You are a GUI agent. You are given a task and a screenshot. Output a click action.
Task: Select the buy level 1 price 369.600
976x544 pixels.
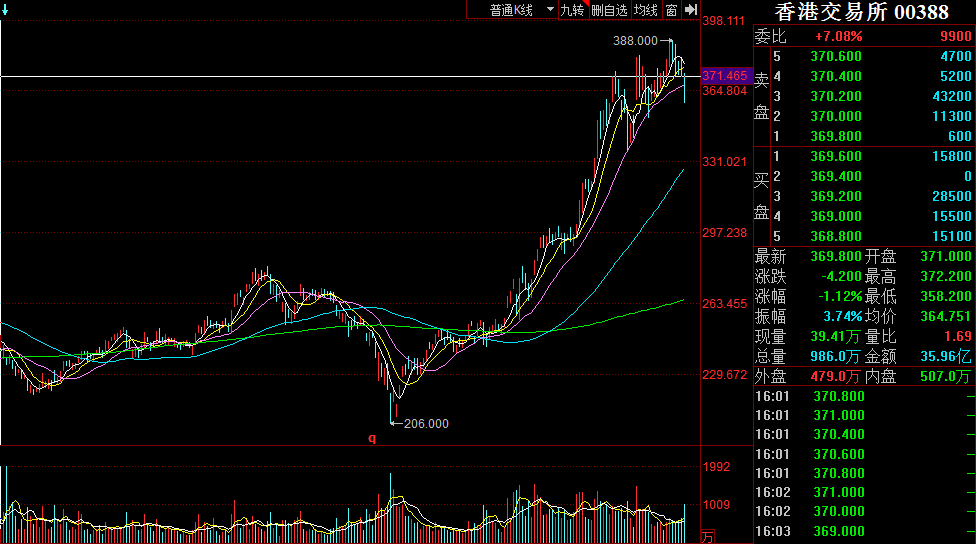[836, 157]
